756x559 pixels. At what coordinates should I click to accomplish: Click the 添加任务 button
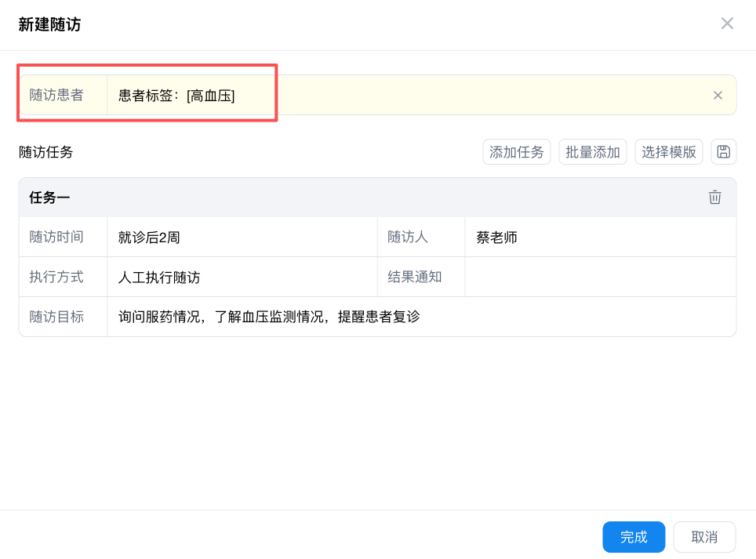pos(516,151)
